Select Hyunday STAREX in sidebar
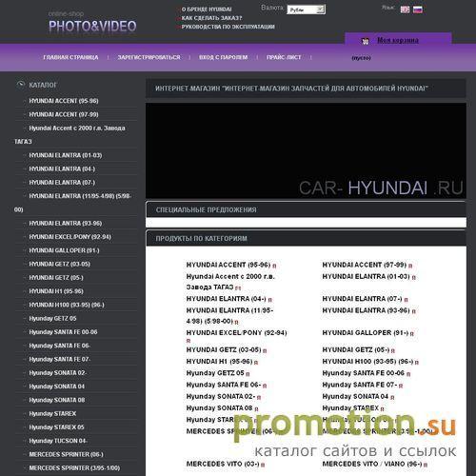 coord(52,414)
